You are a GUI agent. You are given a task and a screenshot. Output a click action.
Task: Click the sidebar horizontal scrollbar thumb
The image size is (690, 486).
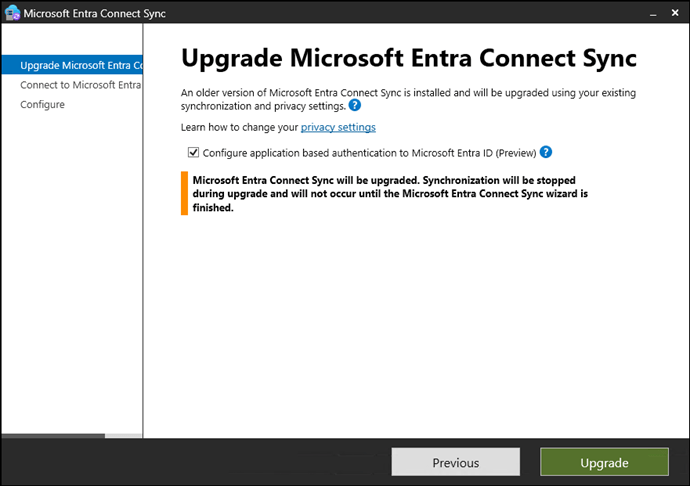point(52,435)
